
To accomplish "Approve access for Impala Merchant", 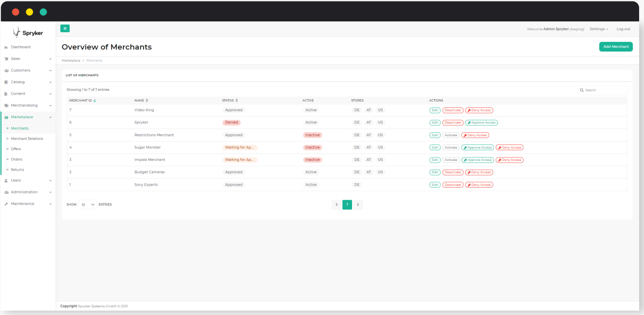I will [477, 160].
